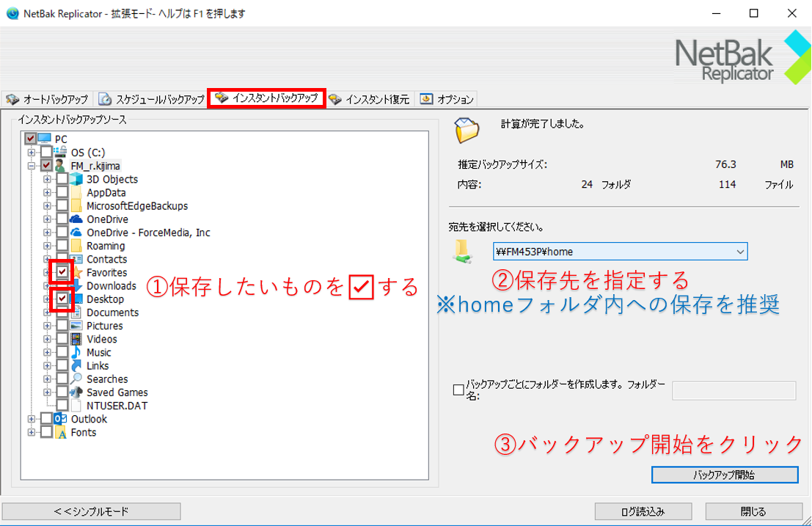Open the スケジュールバックアップ tab
The height and width of the screenshot is (526, 812).
[153, 99]
